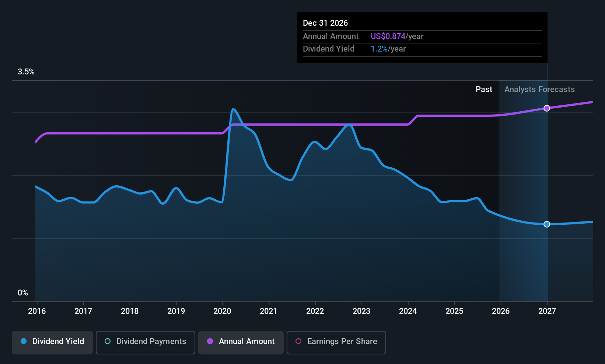Click the blue Dividend Yield data point marker
This screenshot has height=364, width=605.
coord(547,224)
